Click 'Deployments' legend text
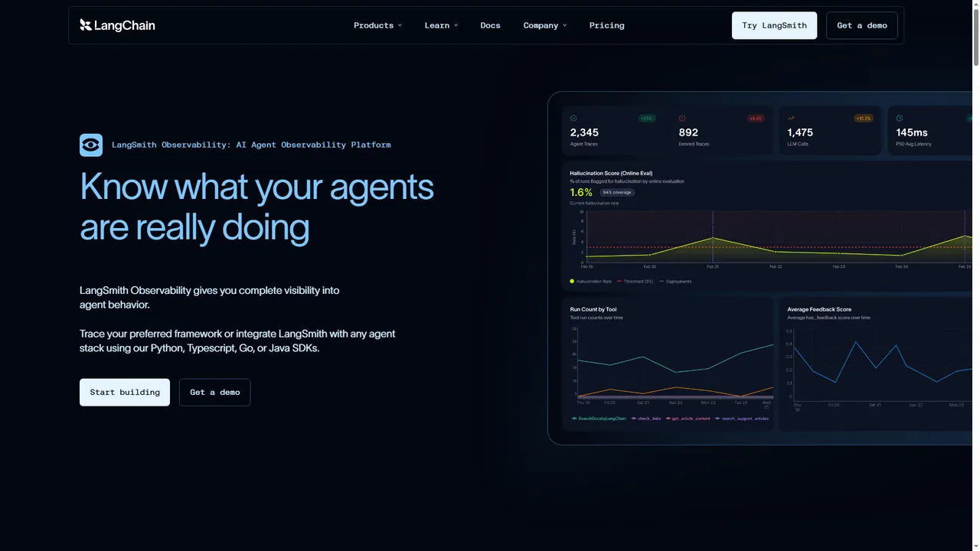980x551 pixels. 678,282
